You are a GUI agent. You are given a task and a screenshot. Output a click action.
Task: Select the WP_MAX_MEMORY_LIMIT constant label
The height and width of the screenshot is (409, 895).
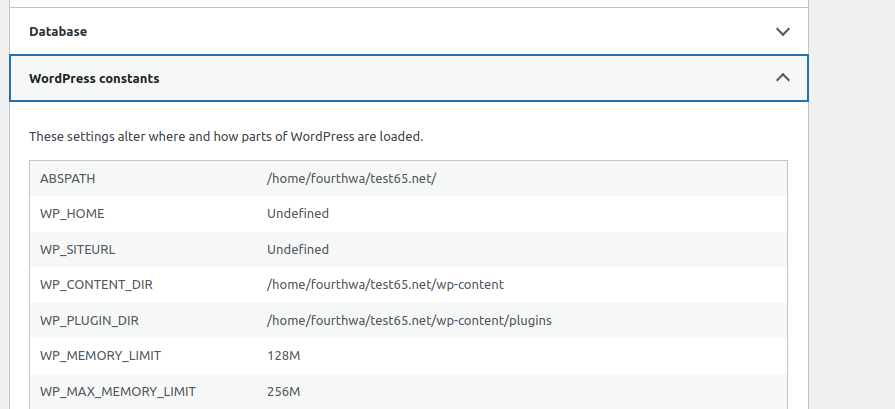pos(117,391)
